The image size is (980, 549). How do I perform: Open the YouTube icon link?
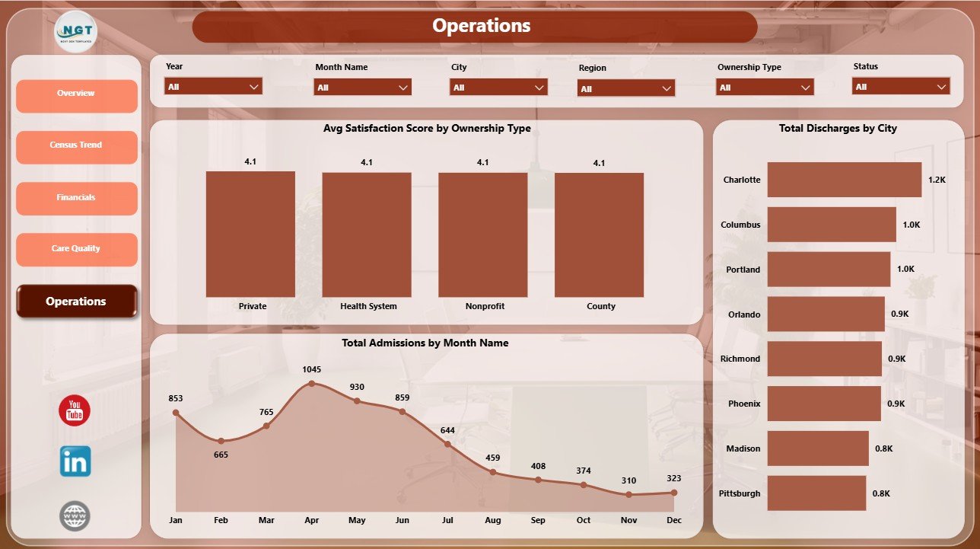pos(75,411)
